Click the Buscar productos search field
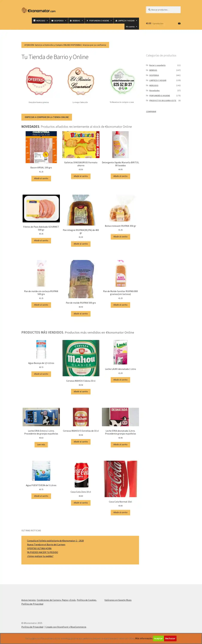Image resolution: width=202 pixels, height=644 pixels. click(163, 10)
